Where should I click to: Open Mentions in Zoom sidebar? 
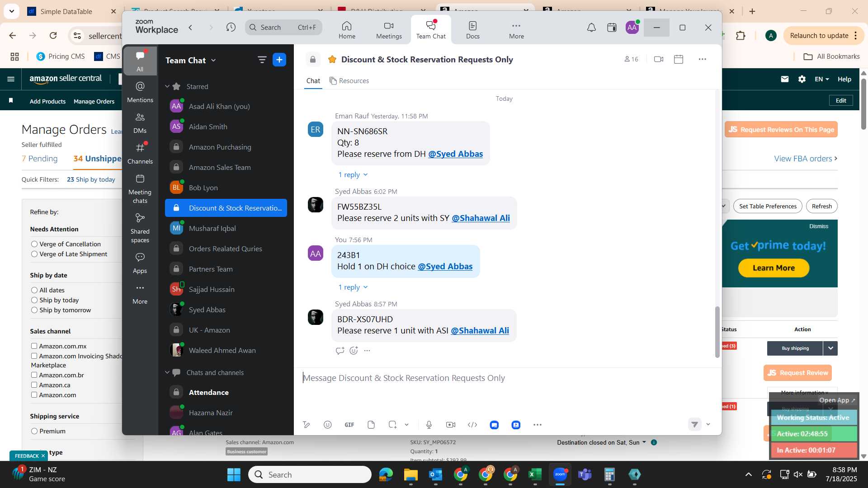click(x=140, y=92)
